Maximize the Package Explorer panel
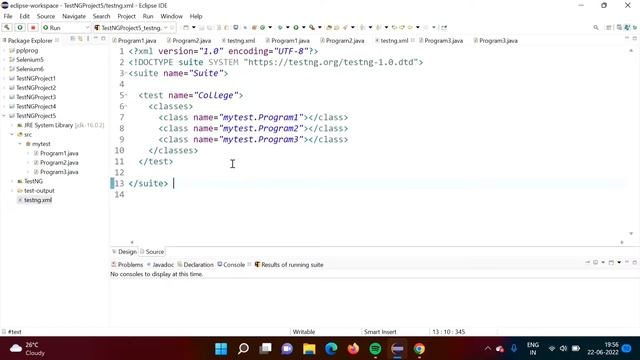Image resolution: width=640 pixels, height=360 pixels. [x=103, y=39]
